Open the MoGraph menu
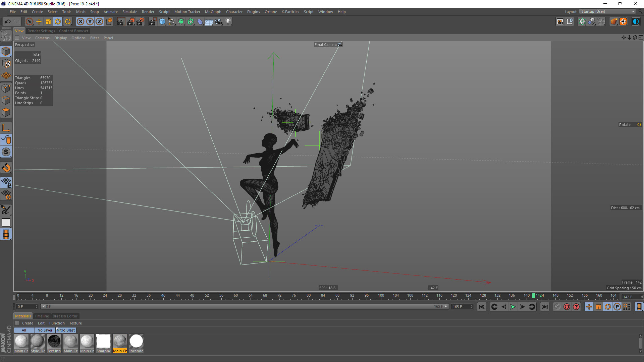644x362 pixels. pos(213,12)
